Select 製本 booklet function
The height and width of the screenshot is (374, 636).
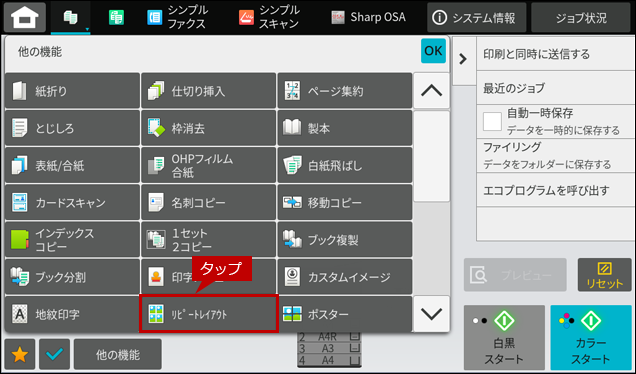tap(345, 128)
